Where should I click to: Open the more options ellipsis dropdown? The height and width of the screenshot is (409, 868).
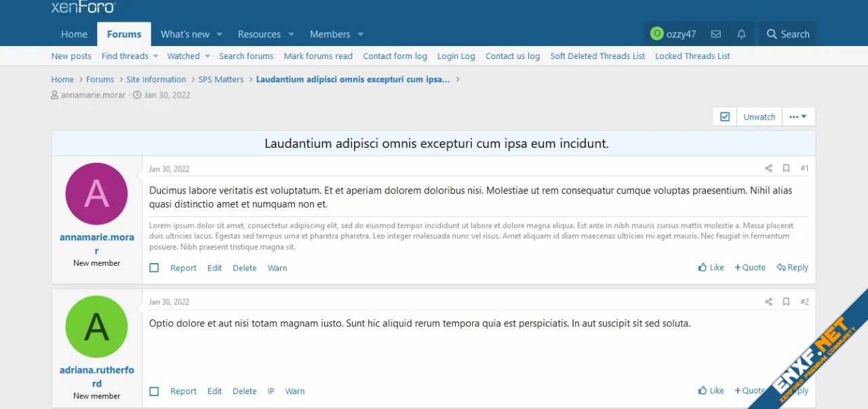(x=798, y=117)
